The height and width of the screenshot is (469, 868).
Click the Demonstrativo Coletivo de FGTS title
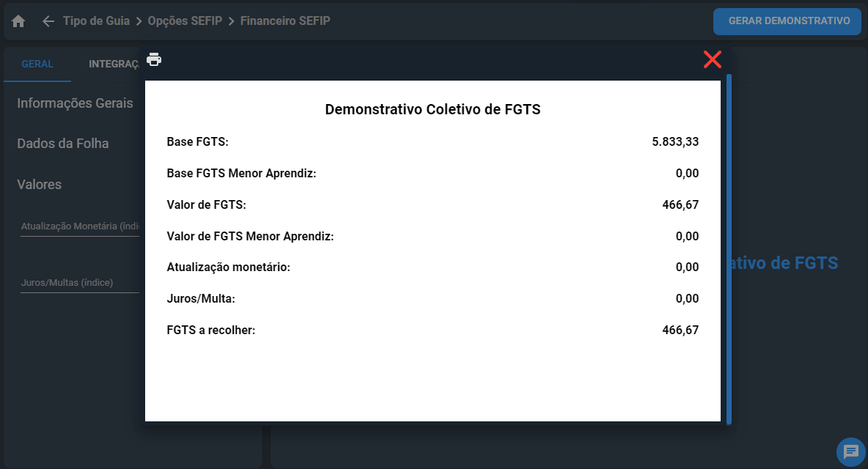433,110
